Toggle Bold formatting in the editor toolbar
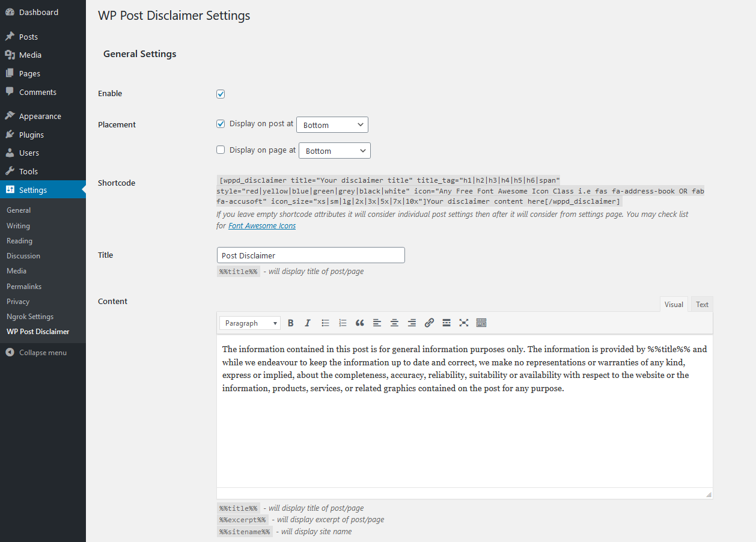756x542 pixels. click(291, 323)
